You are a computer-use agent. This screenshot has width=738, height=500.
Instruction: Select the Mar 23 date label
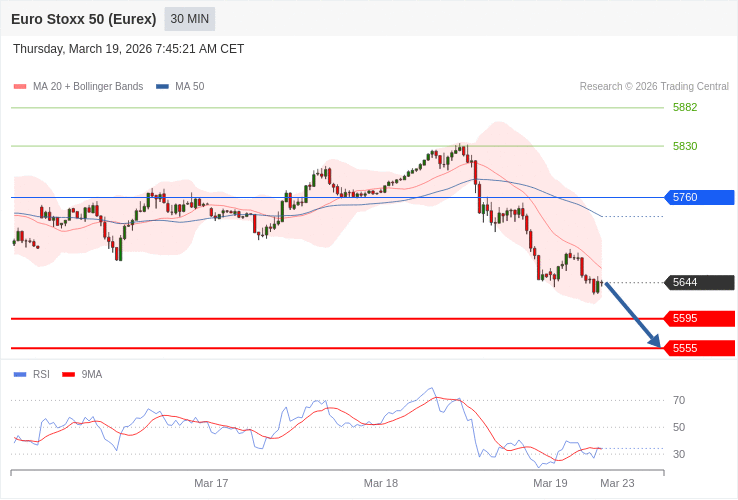tap(617, 483)
